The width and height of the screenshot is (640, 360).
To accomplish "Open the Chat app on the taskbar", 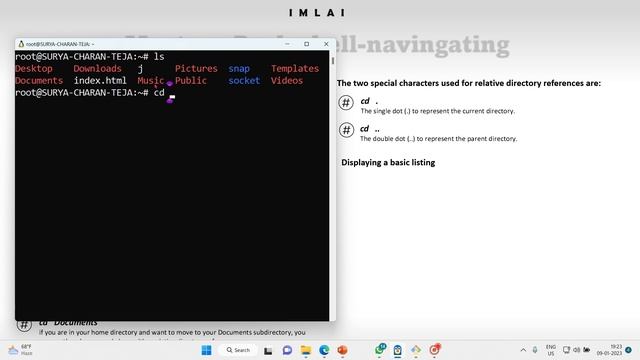I will 287,350.
